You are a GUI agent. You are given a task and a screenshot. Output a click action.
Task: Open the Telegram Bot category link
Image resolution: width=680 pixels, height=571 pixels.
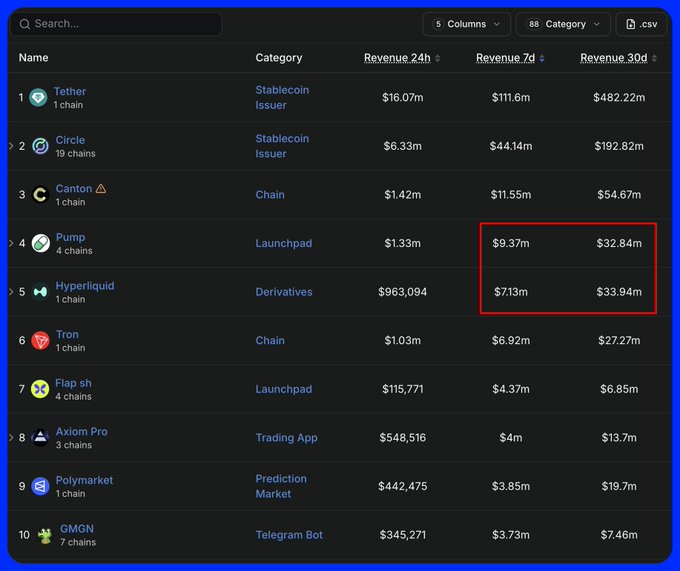tap(289, 535)
